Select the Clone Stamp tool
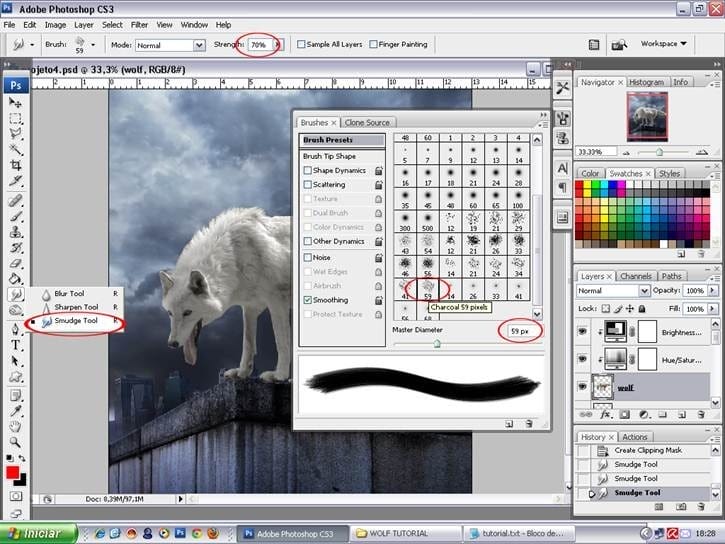The image size is (725, 544). (x=15, y=232)
